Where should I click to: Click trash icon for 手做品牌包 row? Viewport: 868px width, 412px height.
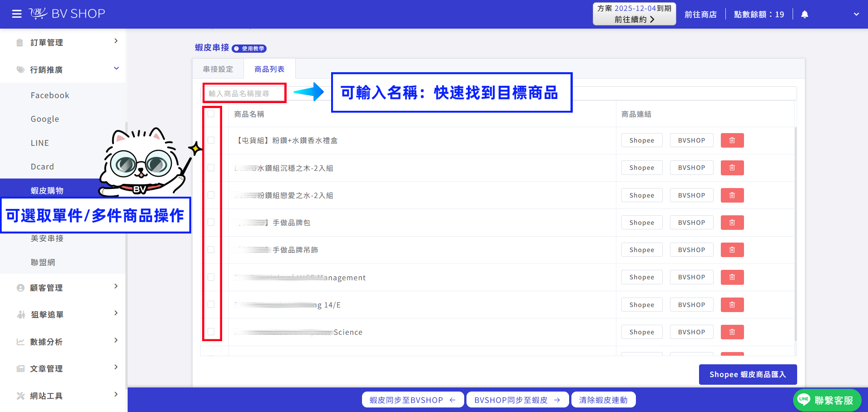pos(732,223)
